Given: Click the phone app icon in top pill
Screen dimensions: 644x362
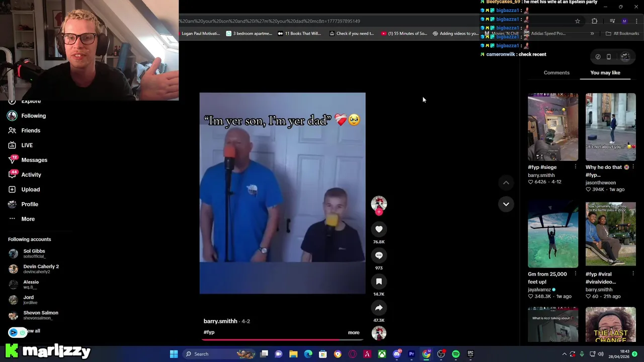Looking at the screenshot, I should point(609,57).
